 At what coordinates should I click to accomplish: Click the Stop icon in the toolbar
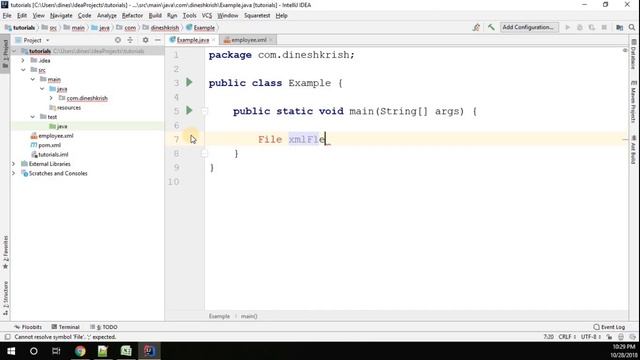604,27
